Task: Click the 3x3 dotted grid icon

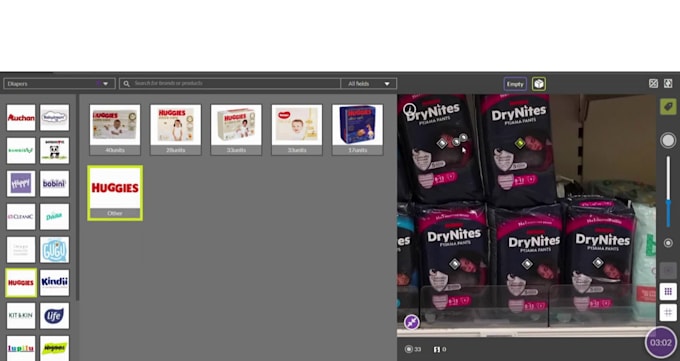Action: 668,291
